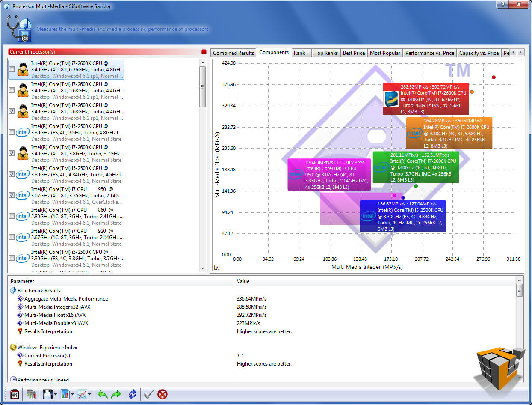Uncheck the i7-2600K 3.8GHz processor checkbox
The height and width of the screenshot is (405, 532).
click(x=12, y=153)
